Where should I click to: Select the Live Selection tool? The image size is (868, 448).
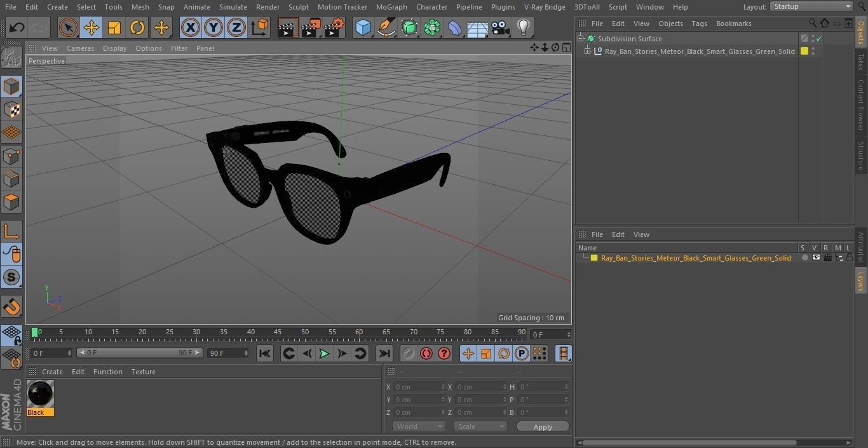tap(68, 28)
